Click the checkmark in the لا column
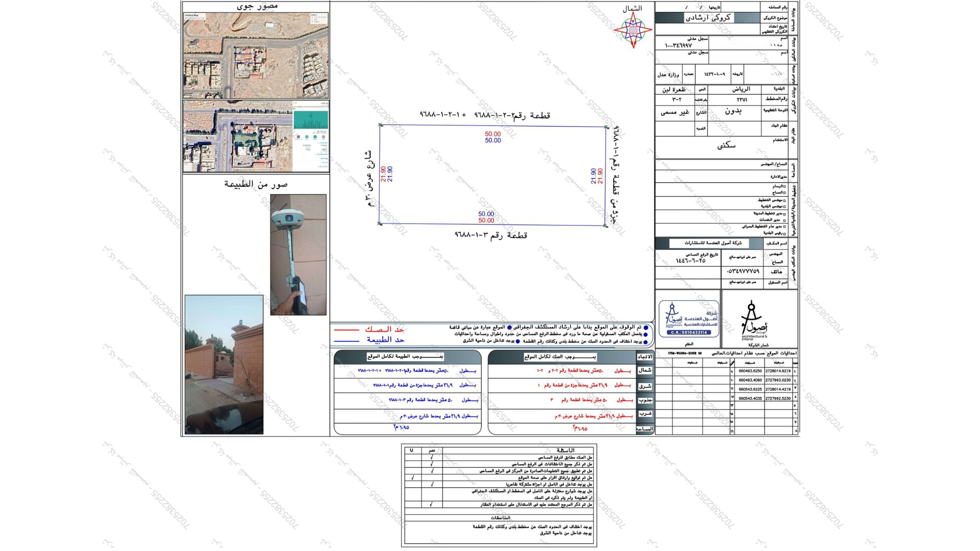Screen dimensions: 980x551 (x=412, y=478)
